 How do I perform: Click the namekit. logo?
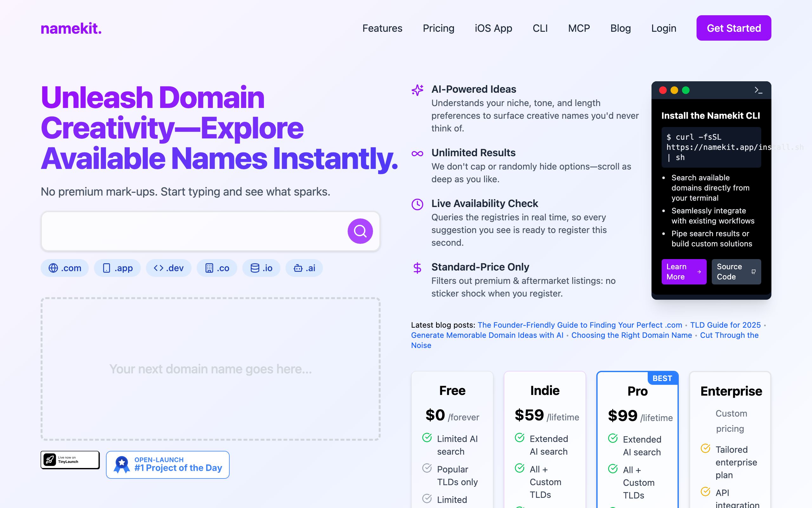pos(71,28)
